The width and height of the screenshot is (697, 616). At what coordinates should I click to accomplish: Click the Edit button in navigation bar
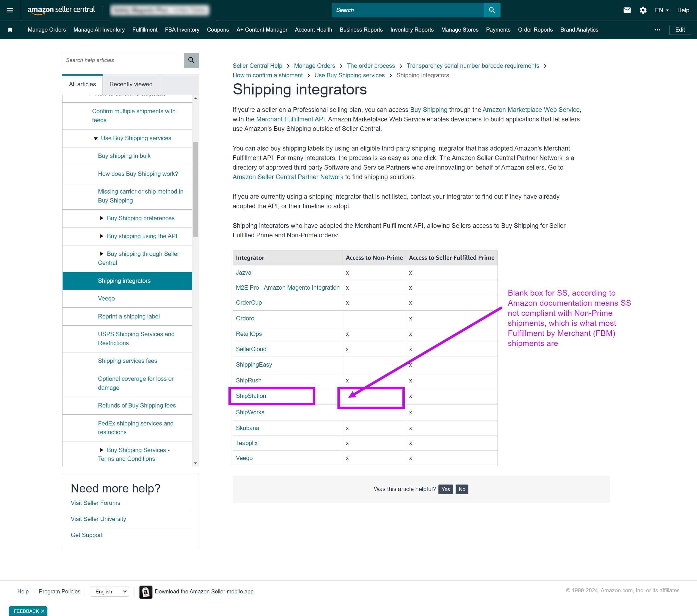coord(680,30)
